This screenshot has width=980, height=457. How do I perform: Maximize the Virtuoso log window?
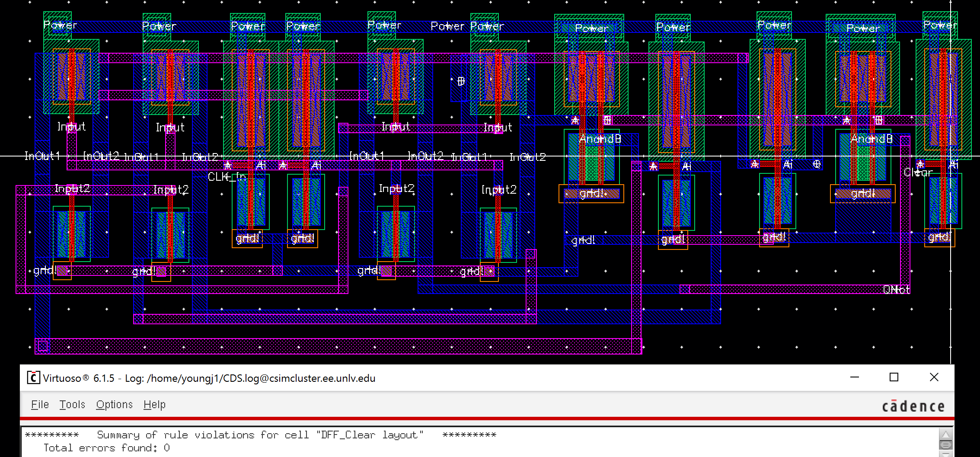[894, 377]
